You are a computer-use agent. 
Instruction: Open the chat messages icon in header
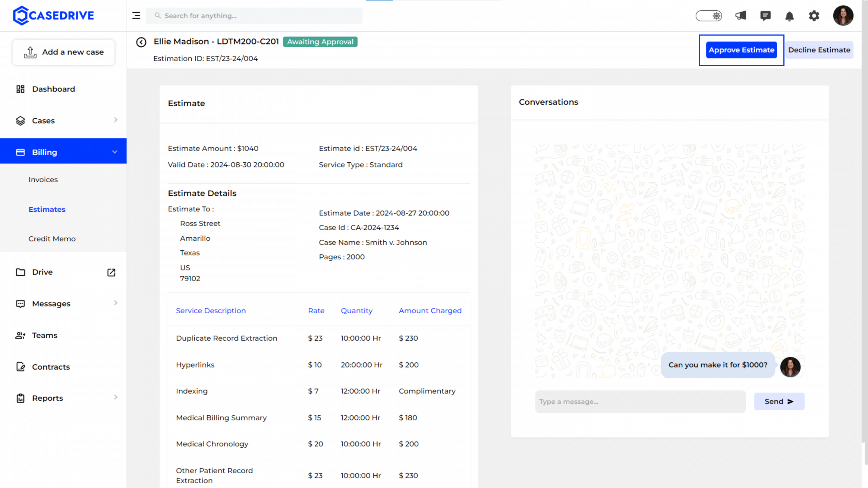click(x=765, y=15)
